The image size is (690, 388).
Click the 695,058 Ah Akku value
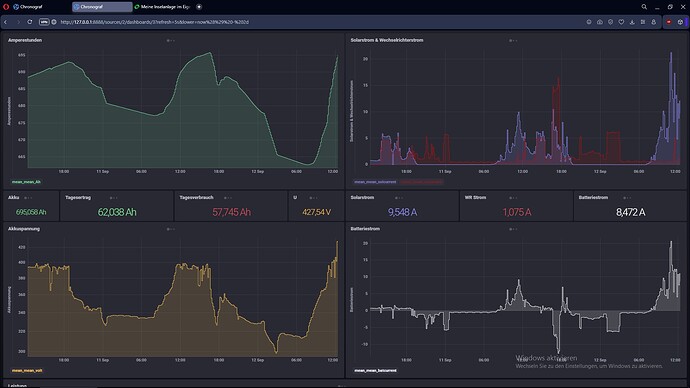(x=31, y=212)
